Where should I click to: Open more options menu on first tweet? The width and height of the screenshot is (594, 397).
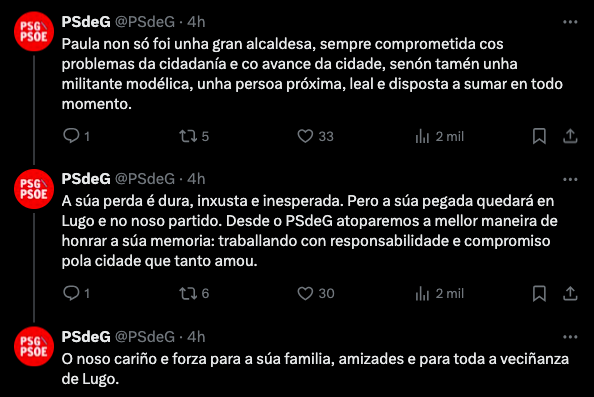(x=570, y=22)
